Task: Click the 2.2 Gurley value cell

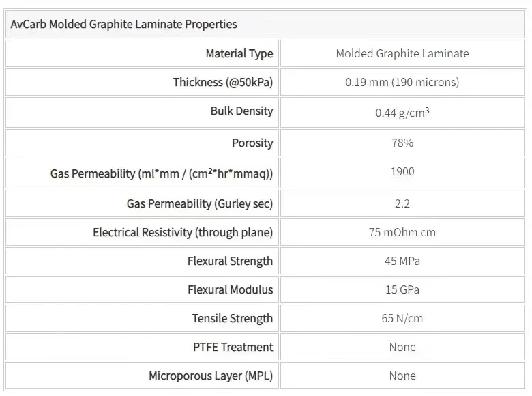Action: tap(402, 203)
